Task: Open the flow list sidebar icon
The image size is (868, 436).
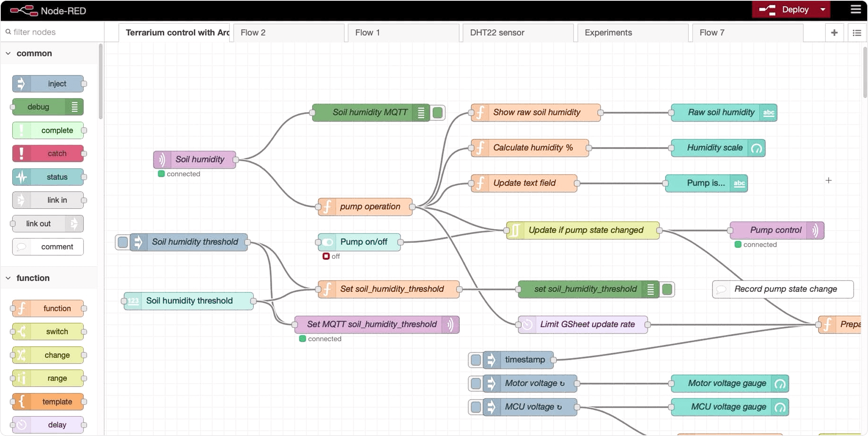Action: click(x=858, y=33)
